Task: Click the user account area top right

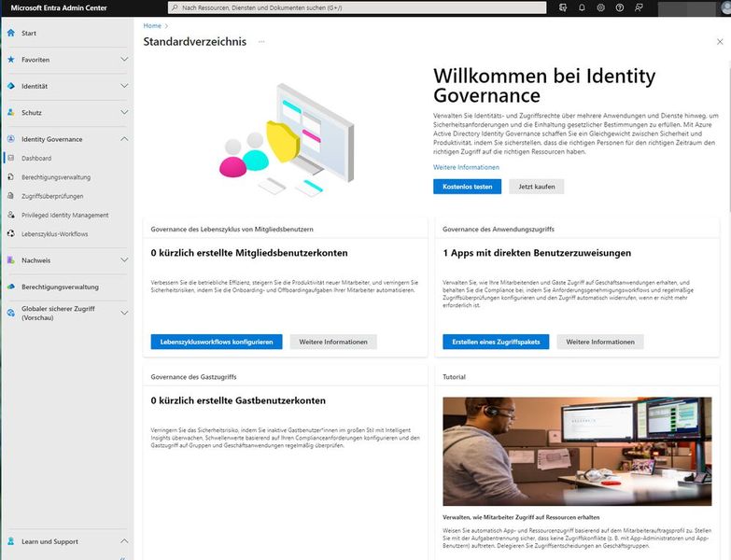Action: click(694, 7)
